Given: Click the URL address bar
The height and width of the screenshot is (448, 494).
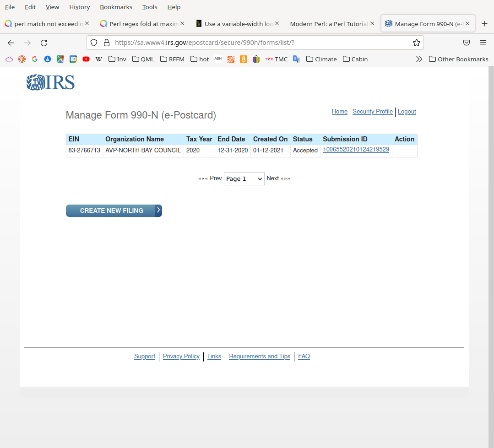Looking at the screenshot, I should [256, 43].
